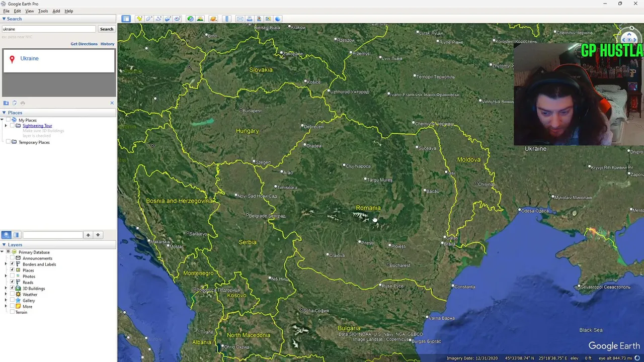Clear search results with the blue X

tap(112, 103)
